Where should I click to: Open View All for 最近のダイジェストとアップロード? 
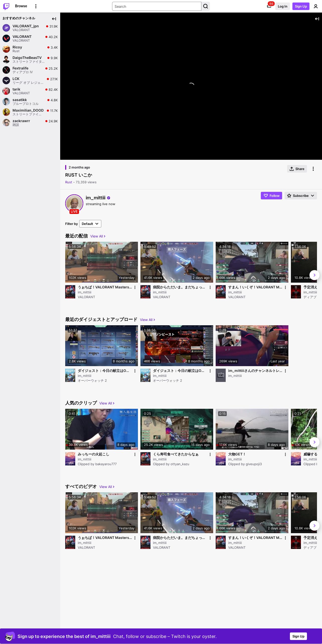[147, 320]
